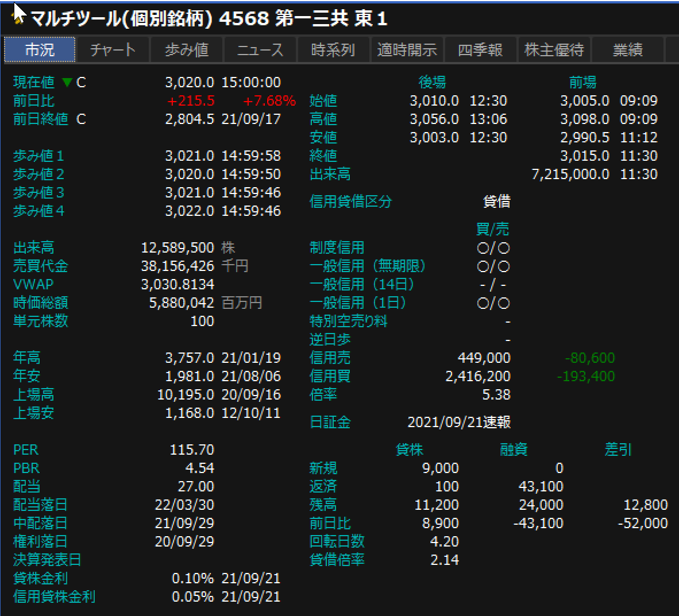The width and height of the screenshot is (679, 616).
Task: Click 前場 安値 value 2,990.5
Action: pyautogui.click(x=585, y=138)
